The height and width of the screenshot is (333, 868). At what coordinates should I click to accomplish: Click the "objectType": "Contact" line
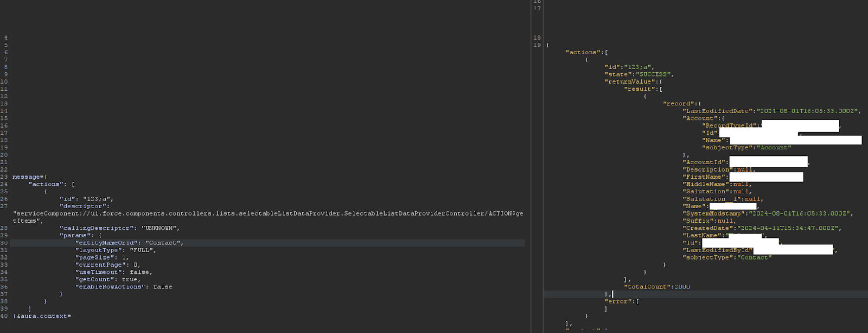[727, 257]
